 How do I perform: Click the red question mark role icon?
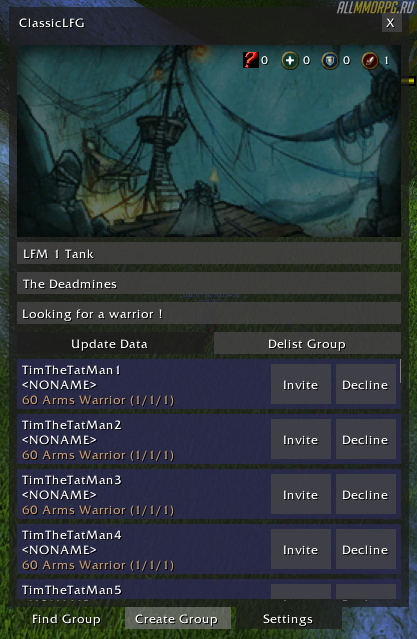(x=251, y=60)
